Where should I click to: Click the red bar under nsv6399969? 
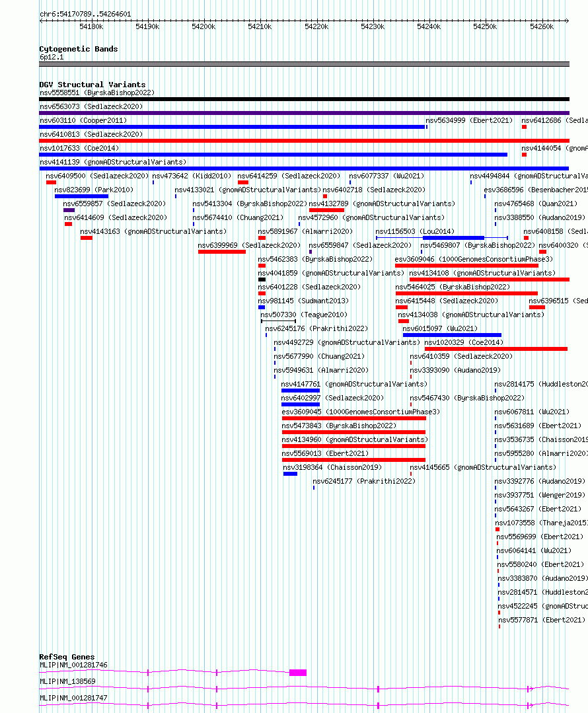click(x=222, y=252)
